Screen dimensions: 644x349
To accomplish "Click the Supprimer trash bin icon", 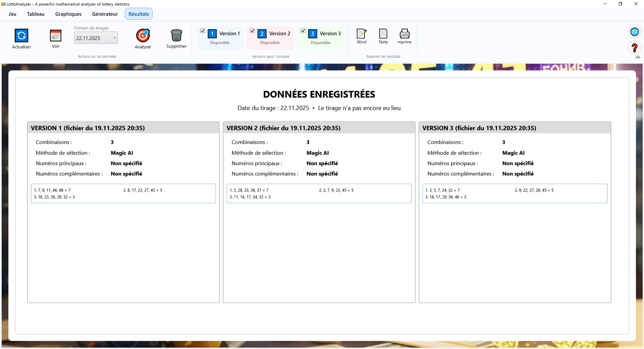I will coord(176,35).
